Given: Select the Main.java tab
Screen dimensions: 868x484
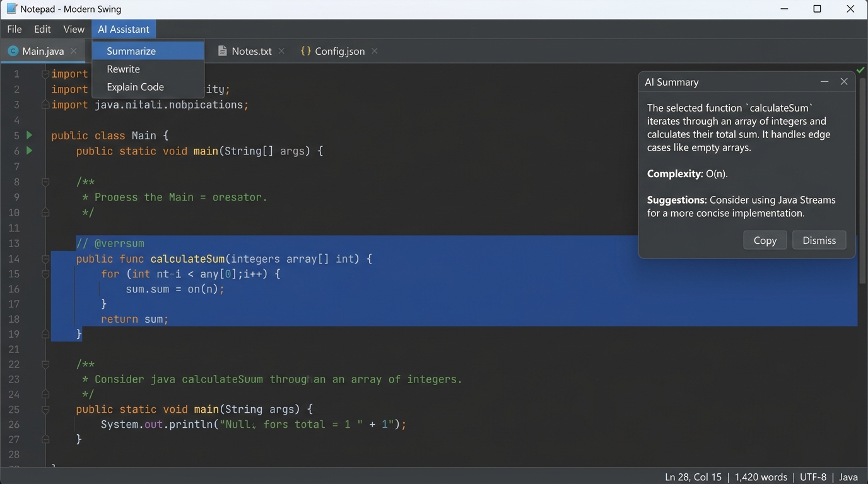Looking at the screenshot, I should (x=43, y=51).
